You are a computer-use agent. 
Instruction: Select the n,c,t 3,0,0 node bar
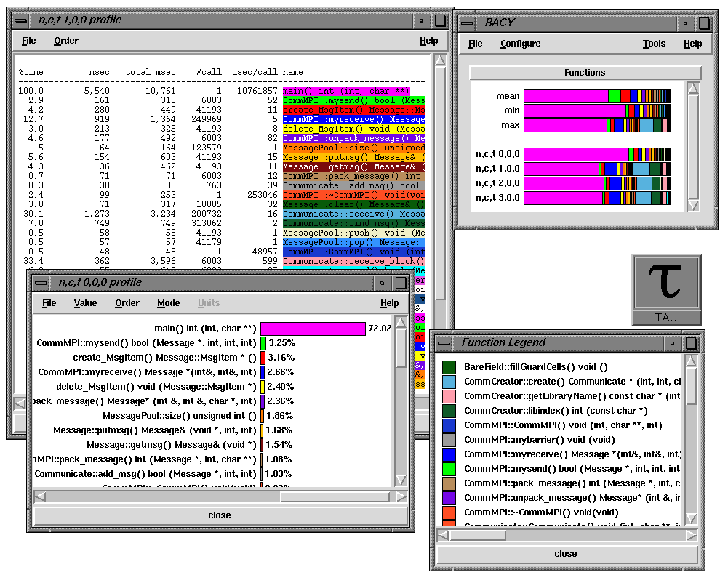597,198
